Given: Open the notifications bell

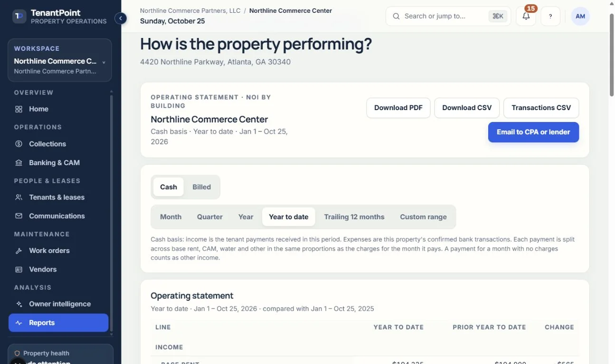Looking at the screenshot, I should [x=526, y=16].
